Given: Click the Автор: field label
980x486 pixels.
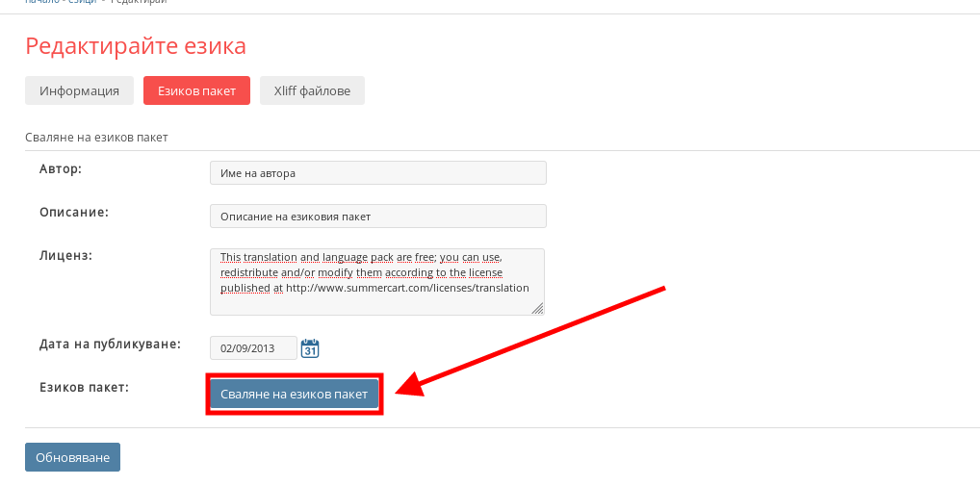Looking at the screenshot, I should [61, 169].
